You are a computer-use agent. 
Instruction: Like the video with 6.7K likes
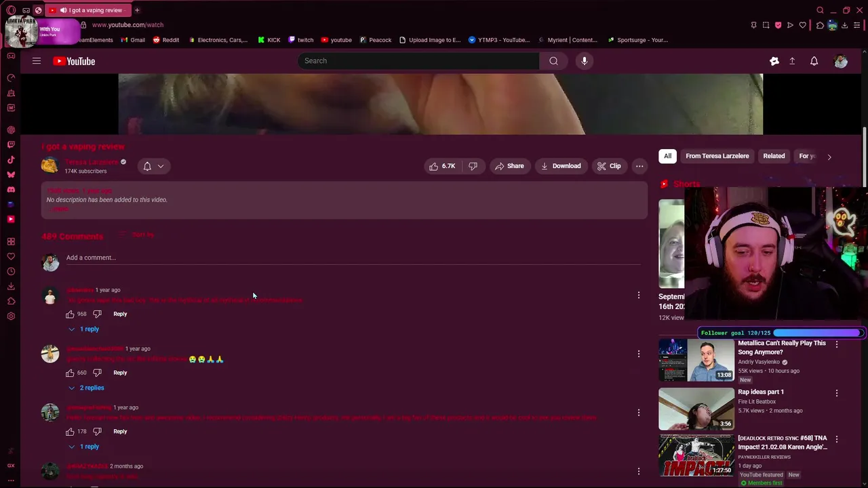pyautogui.click(x=441, y=166)
